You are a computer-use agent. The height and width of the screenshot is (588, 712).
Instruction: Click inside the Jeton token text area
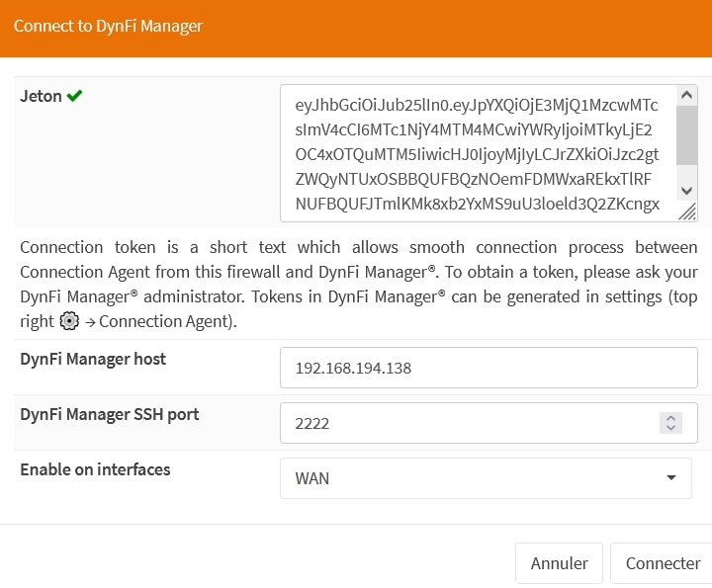click(475, 153)
